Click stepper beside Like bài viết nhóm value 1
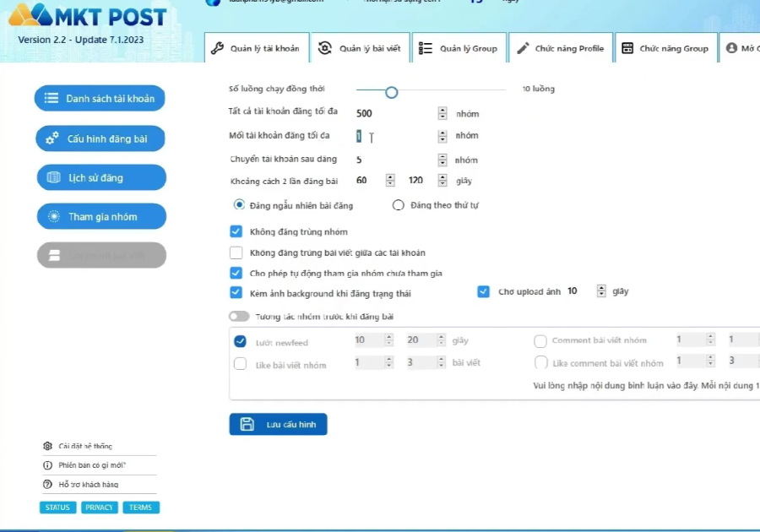The height and width of the screenshot is (532, 760). (388, 361)
